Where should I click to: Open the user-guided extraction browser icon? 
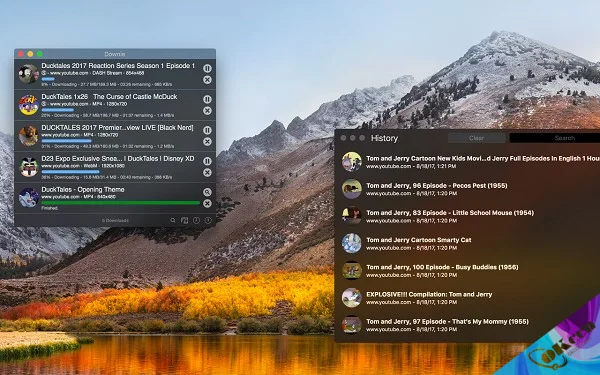184,220
